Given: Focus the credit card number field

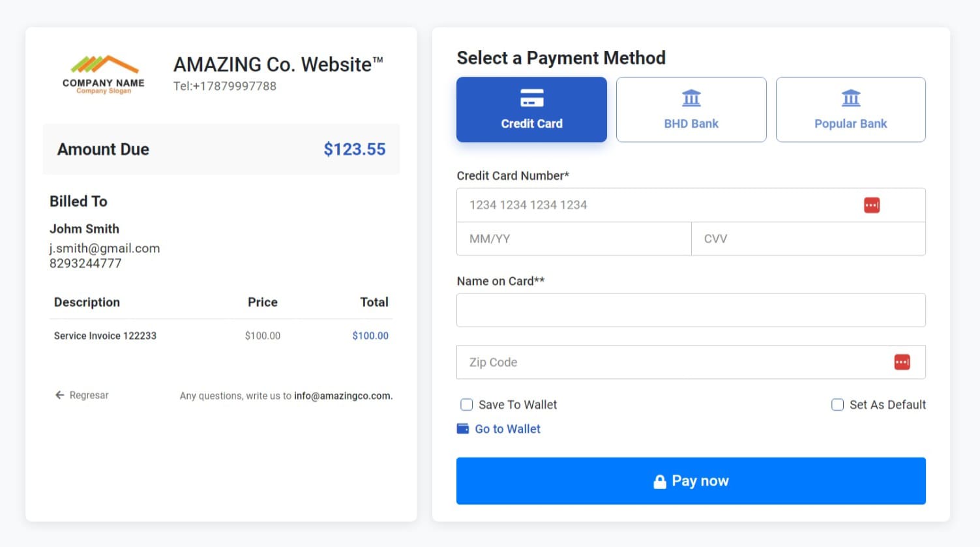Looking at the screenshot, I should pos(652,205).
